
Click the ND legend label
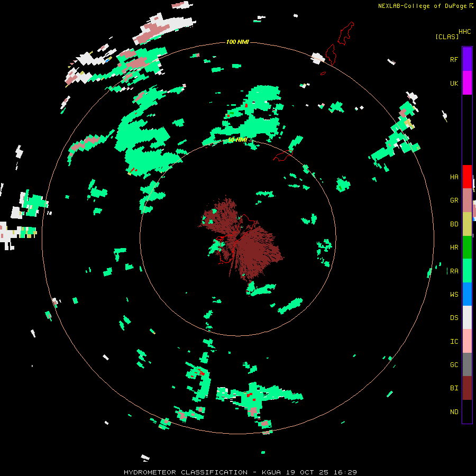[x=454, y=411]
